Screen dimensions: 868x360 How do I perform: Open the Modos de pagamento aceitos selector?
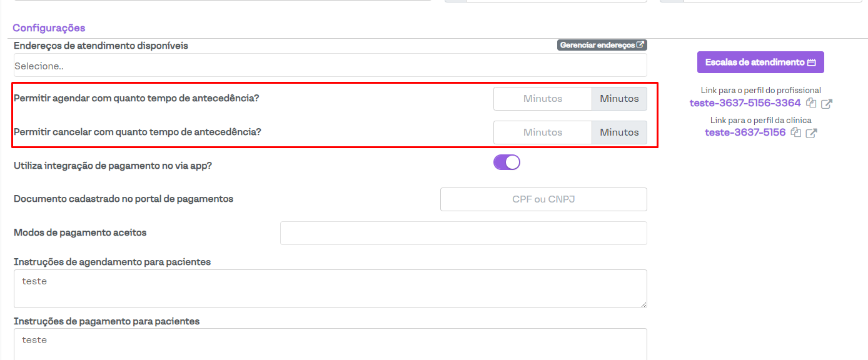tap(463, 233)
